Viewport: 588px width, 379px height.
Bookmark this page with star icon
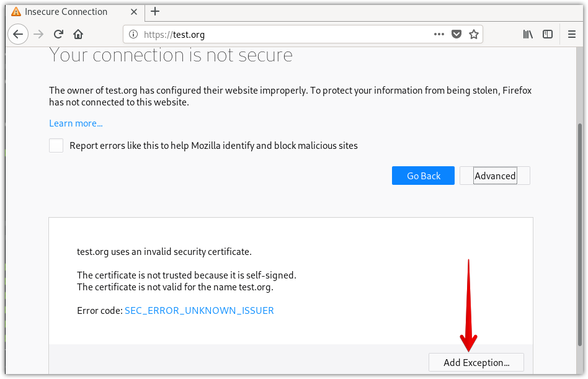pos(474,35)
